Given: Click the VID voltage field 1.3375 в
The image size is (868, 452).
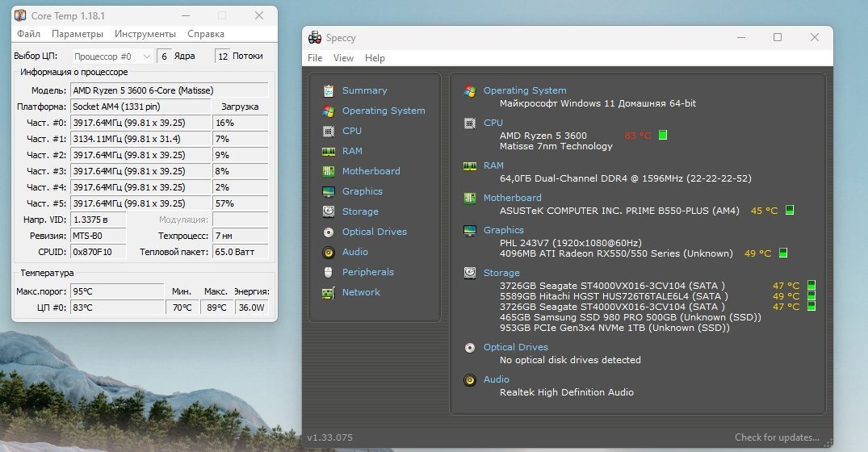Looking at the screenshot, I should pos(99,220).
